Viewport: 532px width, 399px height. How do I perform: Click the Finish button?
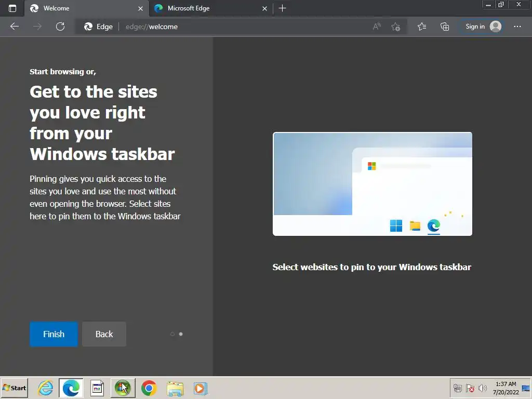pyautogui.click(x=54, y=334)
